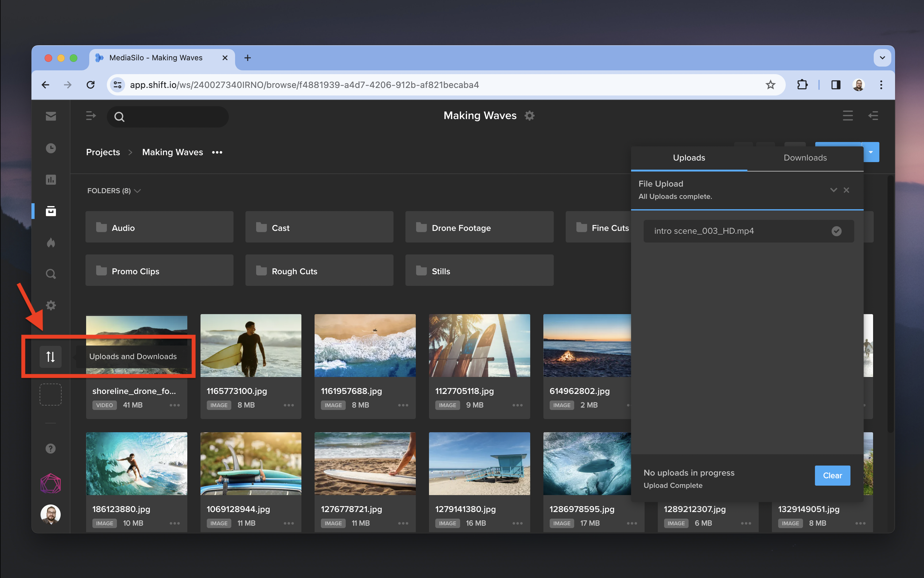Image resolution: width=924 pixels, height=578 pixels.
Task: Open Making Waves project settings gear
Action: point(530,116)
